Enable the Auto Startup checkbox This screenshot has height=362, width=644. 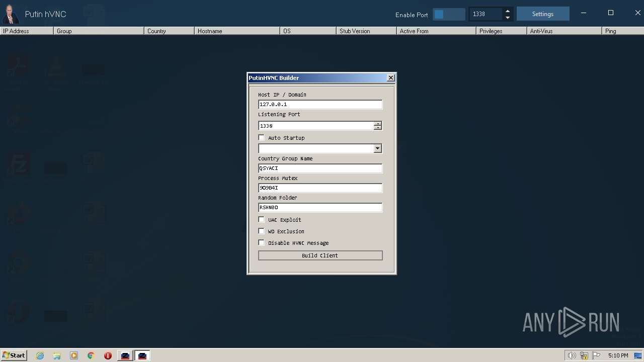pos(261,138)
